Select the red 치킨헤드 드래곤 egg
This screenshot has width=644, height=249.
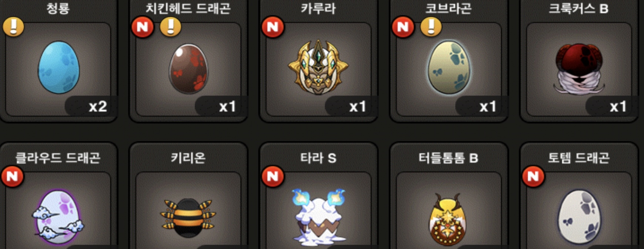pos(189,69)
